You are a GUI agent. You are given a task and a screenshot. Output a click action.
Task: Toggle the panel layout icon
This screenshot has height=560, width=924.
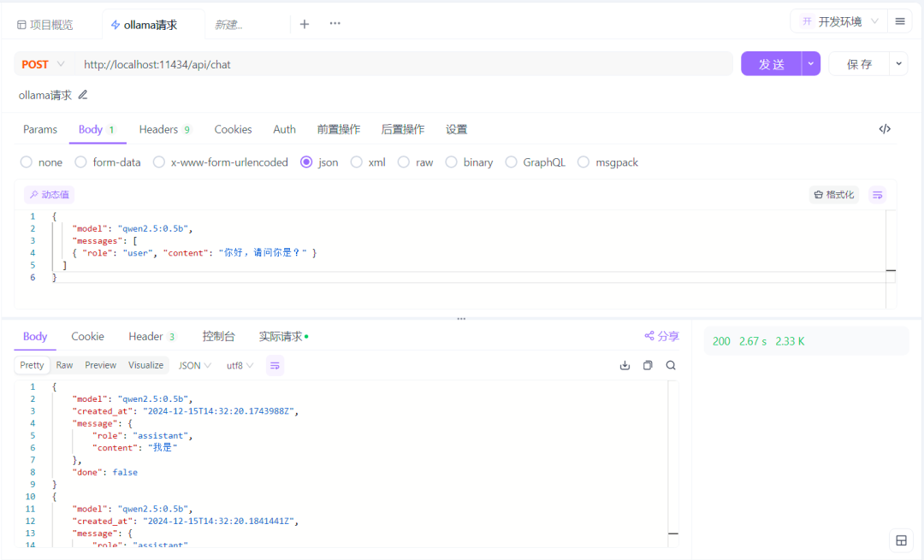(x=901, y=540)
